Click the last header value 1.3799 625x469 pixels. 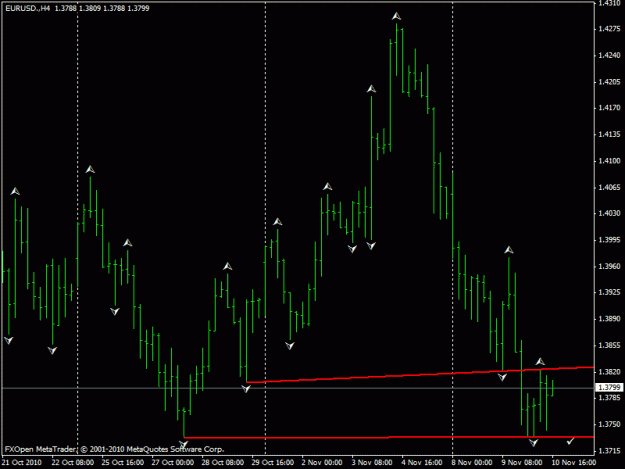coord(138,8)
